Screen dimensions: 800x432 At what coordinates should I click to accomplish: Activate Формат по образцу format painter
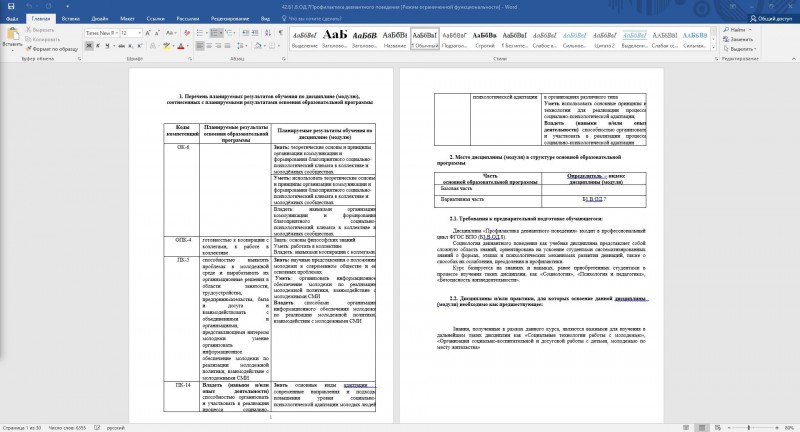[x=52, y=49]
